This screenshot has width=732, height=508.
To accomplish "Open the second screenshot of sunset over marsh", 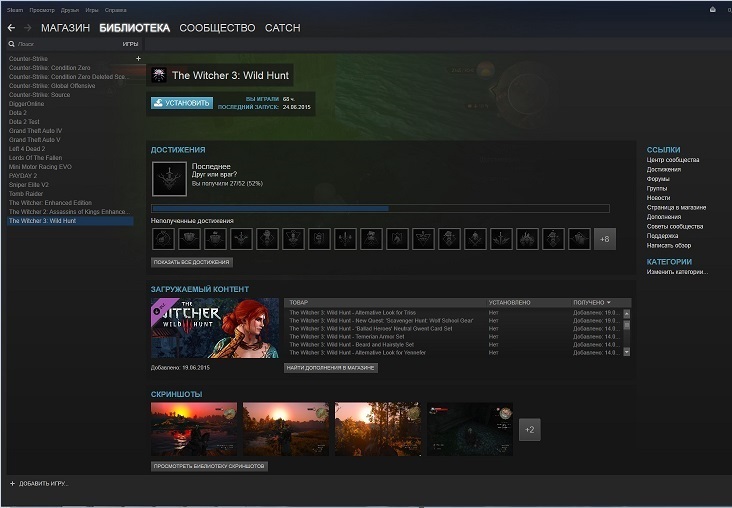I will pyautogui.click(x=286, y=429).
